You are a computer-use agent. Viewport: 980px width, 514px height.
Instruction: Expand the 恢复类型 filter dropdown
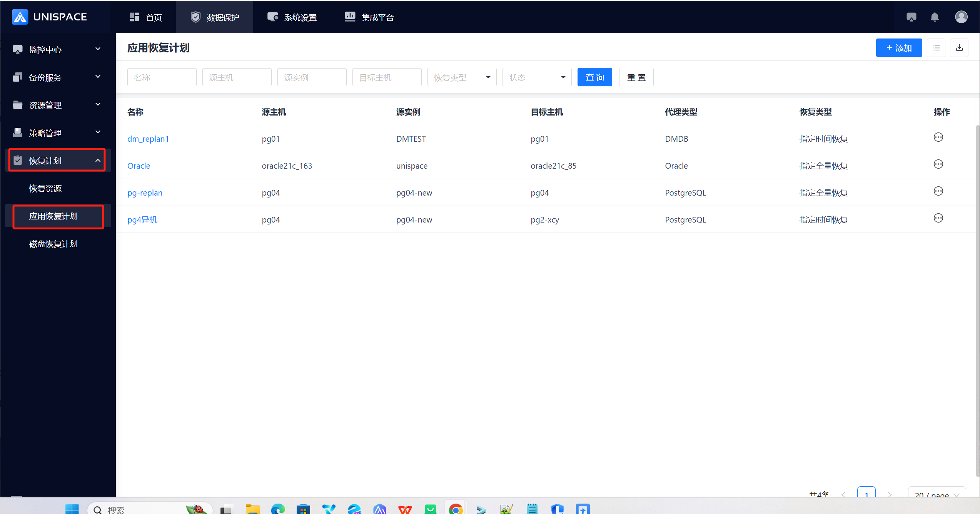click(462, 77)
